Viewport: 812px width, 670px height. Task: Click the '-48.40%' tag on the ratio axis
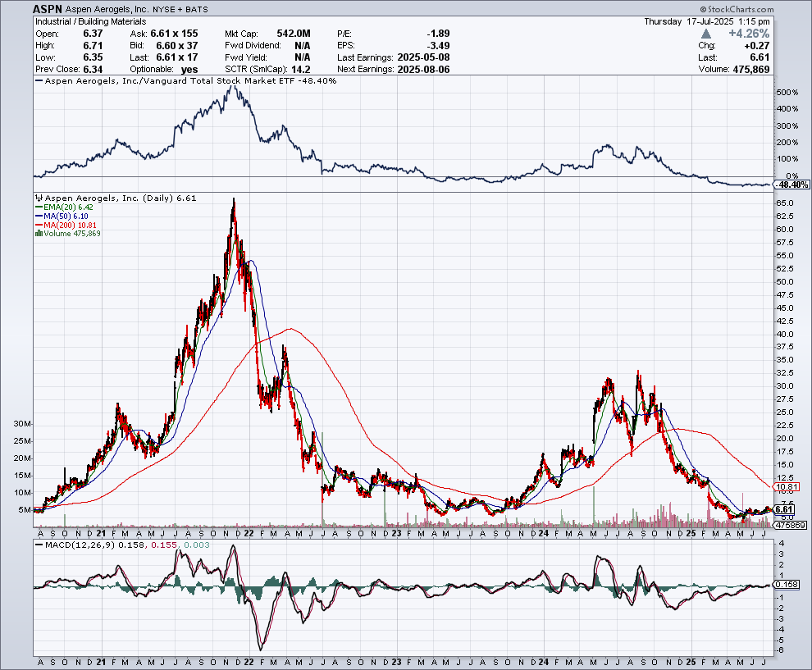pos(793,185)
